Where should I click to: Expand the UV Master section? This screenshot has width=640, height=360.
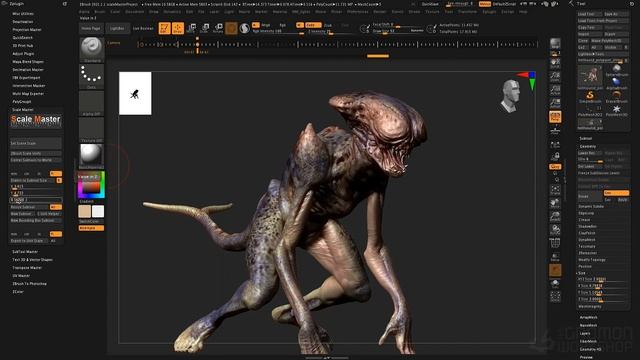[21, 276]
